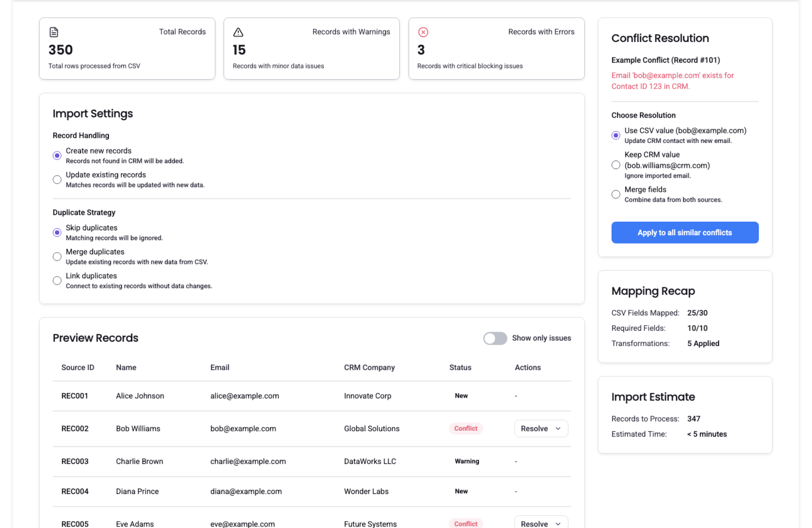Image resolution: width=812 pixels, height=528 pixels.
Task: Click the Email column header
Action: pyautogui.click(x=220, y=368)
